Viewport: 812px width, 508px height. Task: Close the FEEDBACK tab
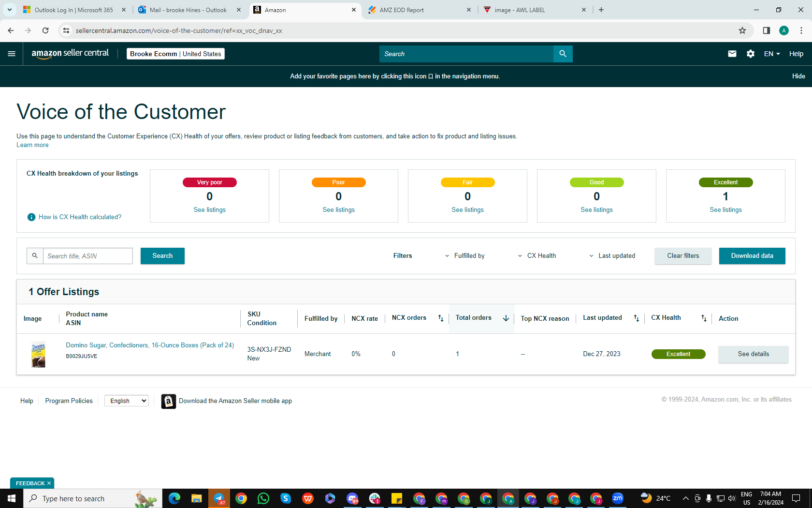(49, 483)
